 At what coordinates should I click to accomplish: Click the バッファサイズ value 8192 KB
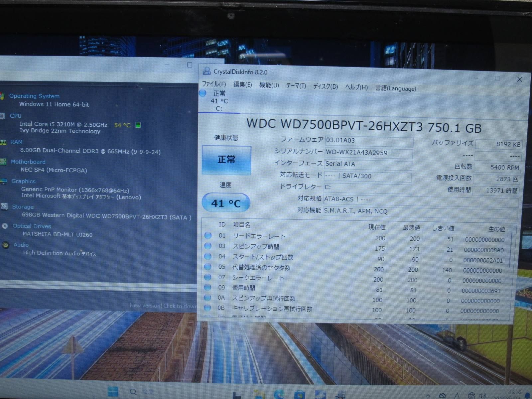(499, 144)
